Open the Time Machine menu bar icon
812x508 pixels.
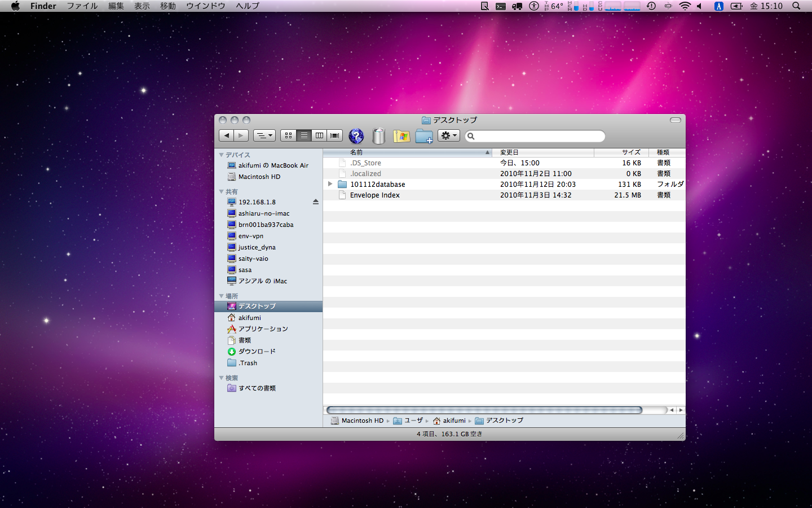(651, 6)
